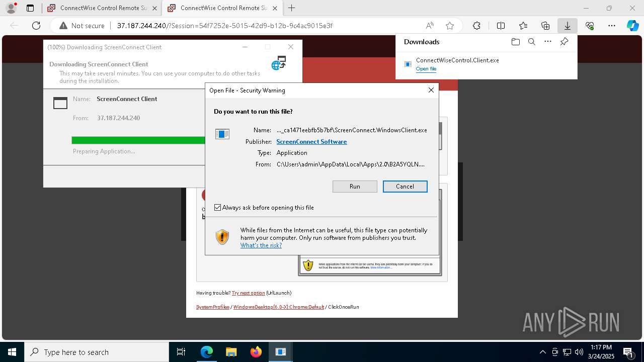
Task: Add this page to favorites
Action: click(450, 26)
